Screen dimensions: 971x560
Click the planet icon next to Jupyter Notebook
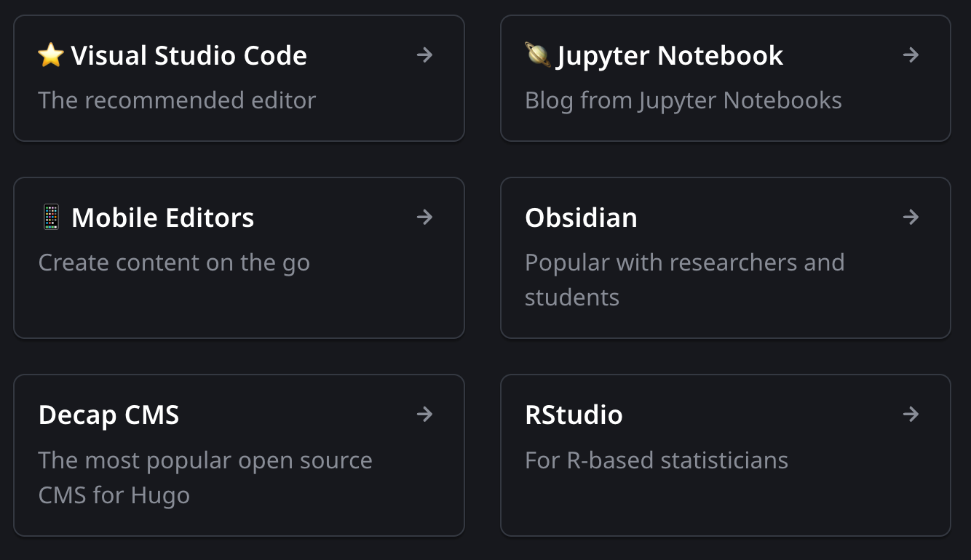coord(537,55)
